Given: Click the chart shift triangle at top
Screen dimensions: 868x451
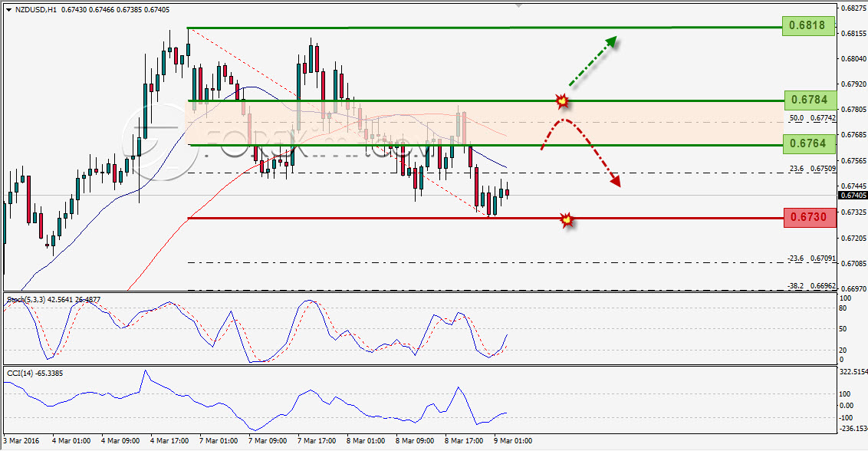Looking at the screenshot, I should pyautogui.click(x=518, y=5).
